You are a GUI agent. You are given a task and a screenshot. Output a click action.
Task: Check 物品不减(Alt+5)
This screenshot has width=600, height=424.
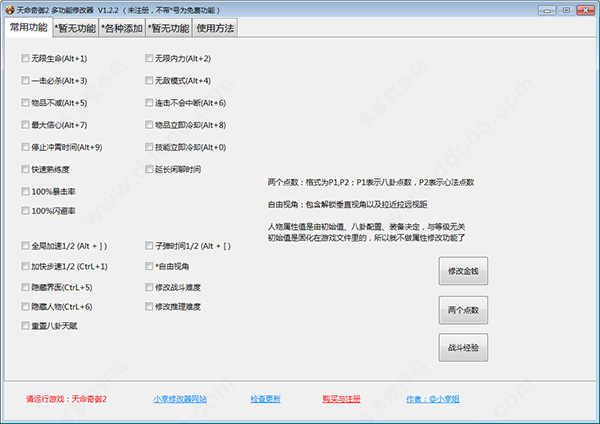pyautogui.click(x=25, y=103)
